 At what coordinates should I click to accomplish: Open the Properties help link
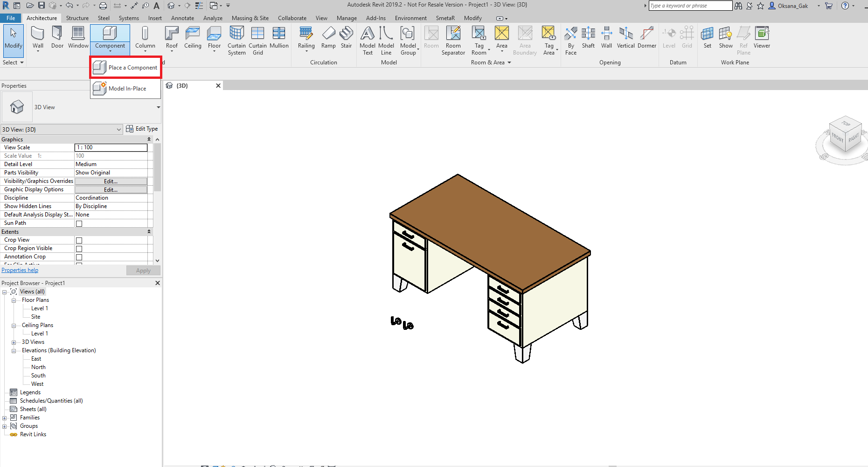(x=20, y=270)
